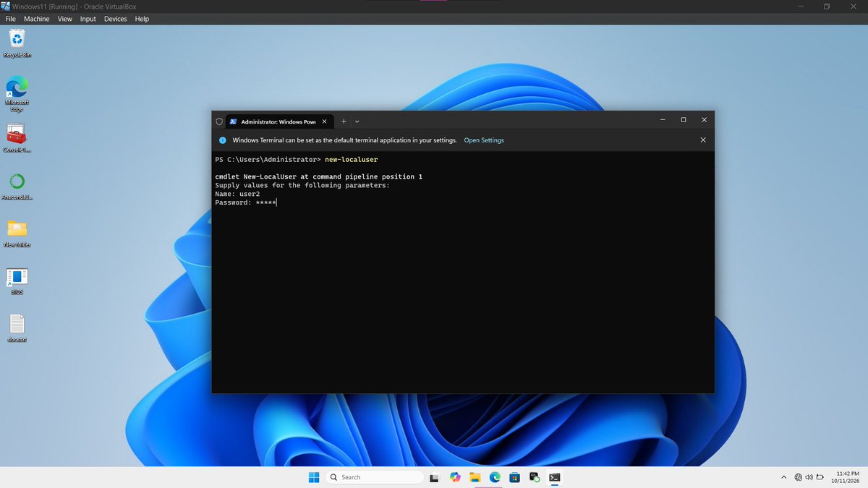Open the VirtualBox Input menu
Screen dimensions: 868x488
[x=88, y=19]
